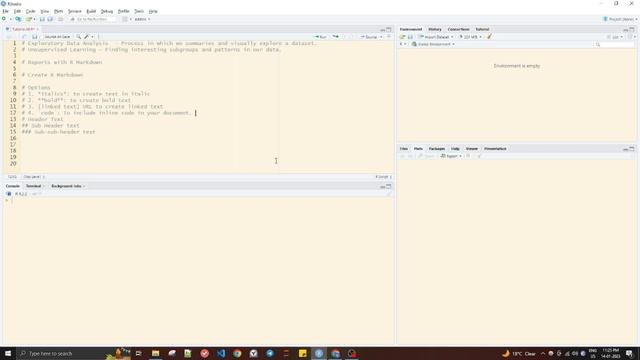Open the Import Dataset dropdown
The height and width of the screenshot is (360, 640).
[436, 37]
